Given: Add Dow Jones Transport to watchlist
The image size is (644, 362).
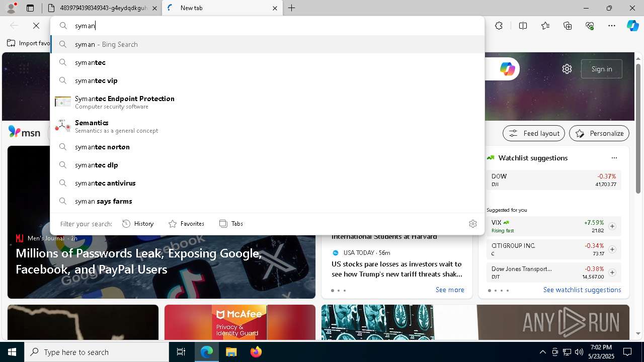Looking at the screenshot, I should click(612, 273).
